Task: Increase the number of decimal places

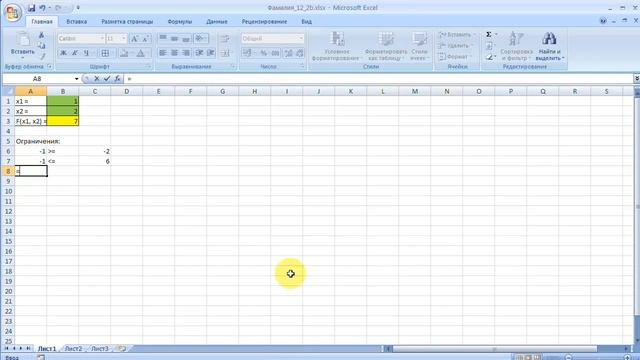Action: click(x=289, y=53)
